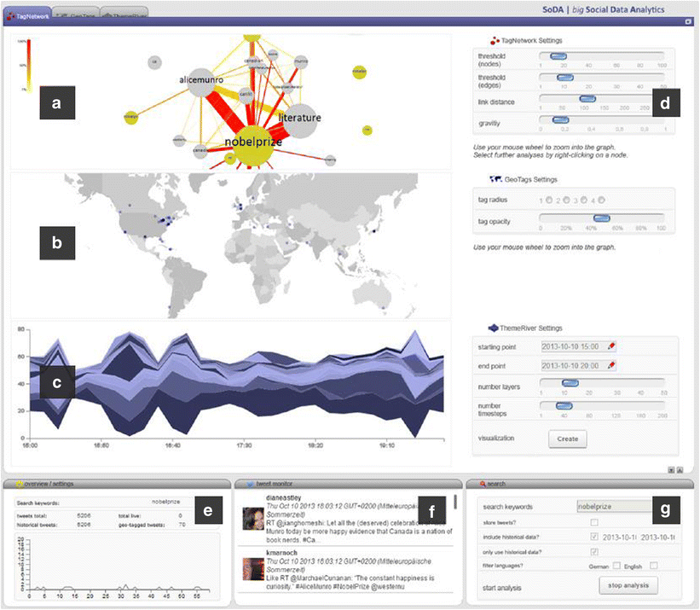Click the threshold (nodes) slider handle
The width and height of the screenshot is (700, 610).
[x=558, y=56]
